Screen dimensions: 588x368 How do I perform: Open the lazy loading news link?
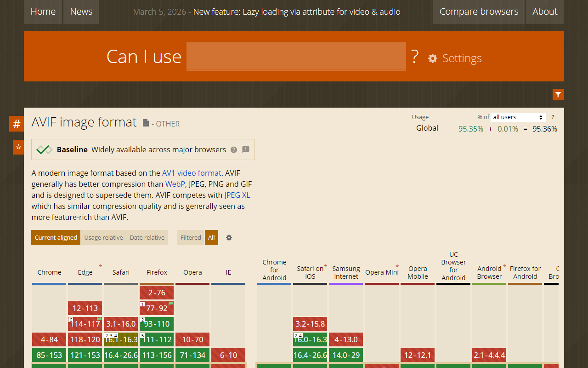click(x=297, y=11)
